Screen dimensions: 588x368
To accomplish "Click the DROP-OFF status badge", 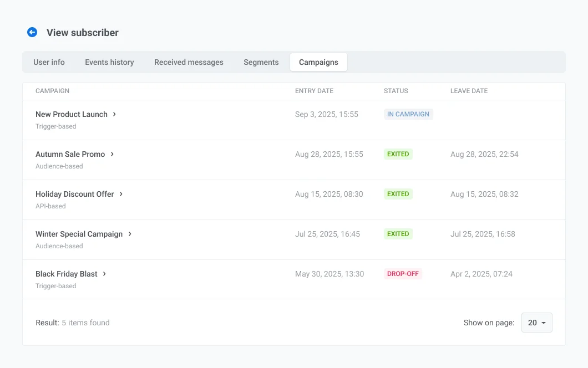I will pyautogui.click(x=403, y=274).
